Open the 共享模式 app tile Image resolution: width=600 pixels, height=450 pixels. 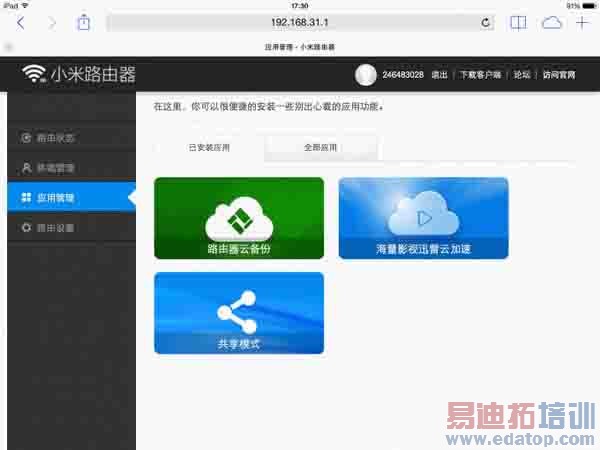pos(239,313)
